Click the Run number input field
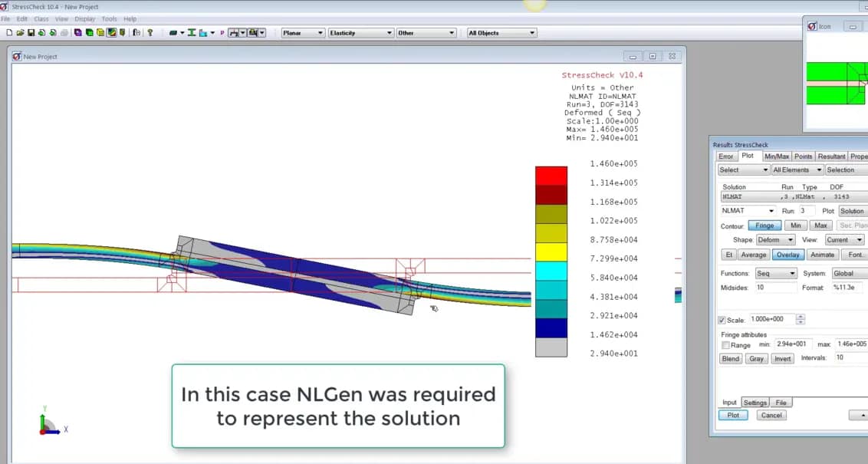868x464 pixels. tap(807, 210)
